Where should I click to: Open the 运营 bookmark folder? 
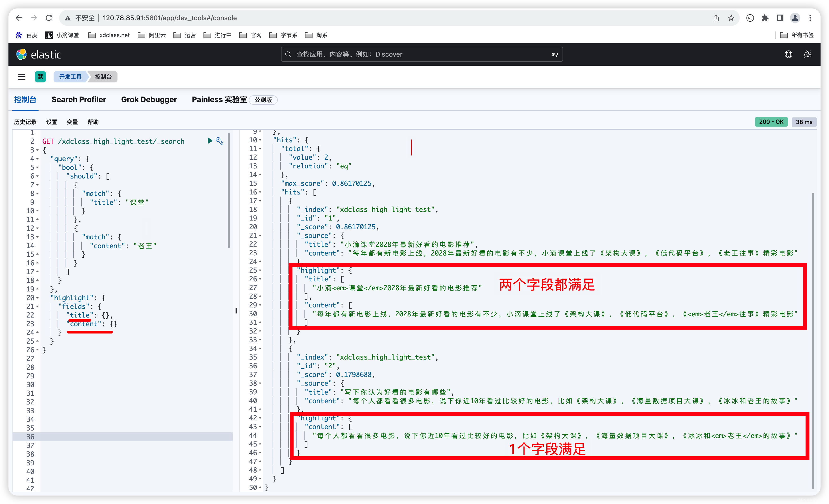pyautogui.click(x=184, y=35)
